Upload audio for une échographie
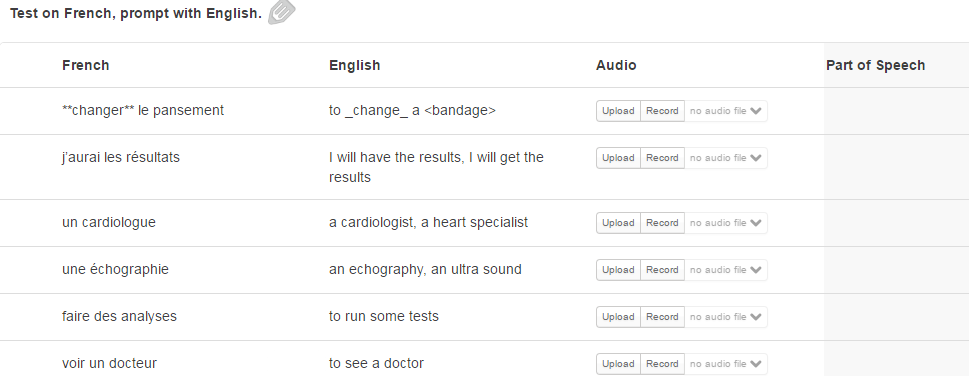Screen dimensions: 969x376 point(618,270)
